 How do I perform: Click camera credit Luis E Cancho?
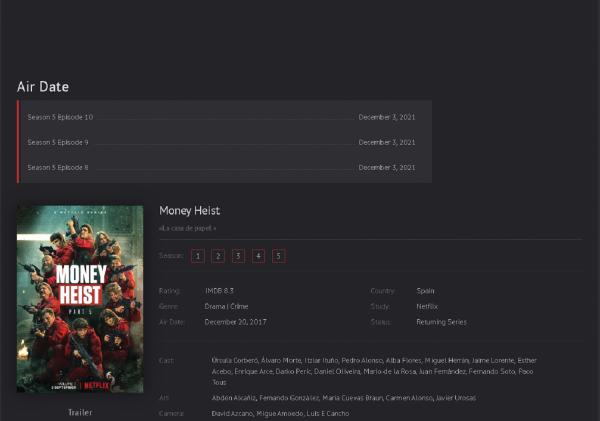click(x=329, y=414)
